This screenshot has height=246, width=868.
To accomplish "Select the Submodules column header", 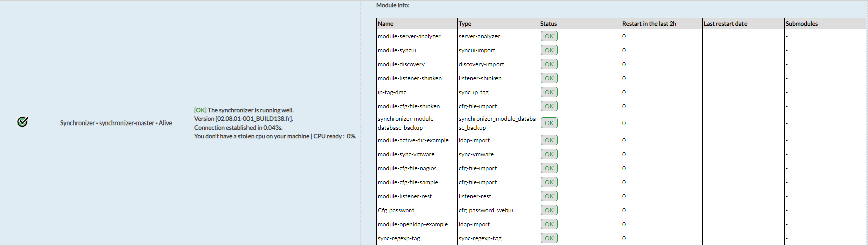I will pos(801,24).
